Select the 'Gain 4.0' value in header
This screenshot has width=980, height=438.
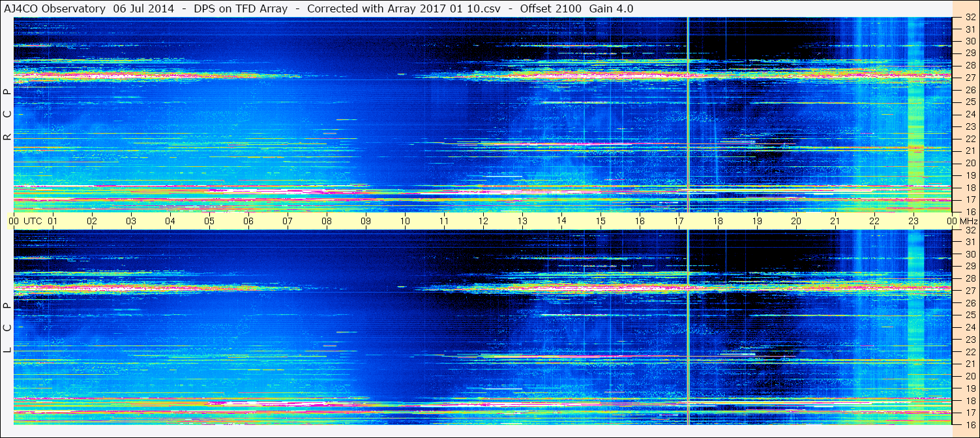pyautogui.click(x=611, y=8)
